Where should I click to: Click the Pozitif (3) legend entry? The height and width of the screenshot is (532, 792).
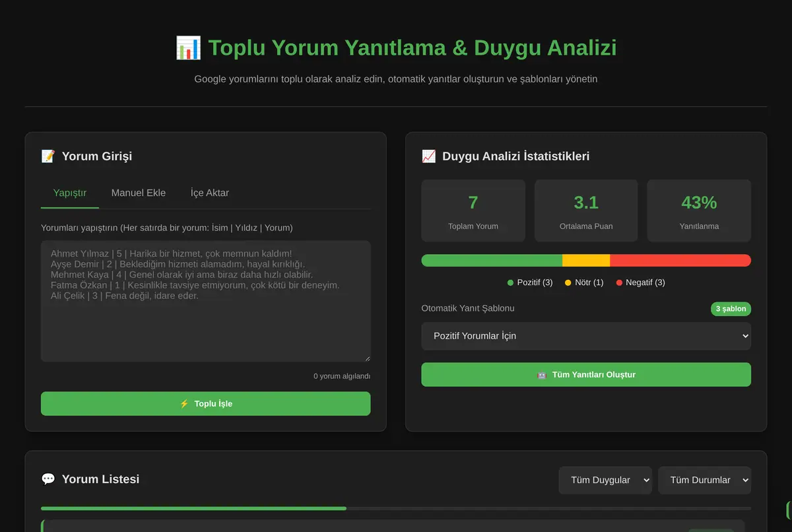point(530,283)
